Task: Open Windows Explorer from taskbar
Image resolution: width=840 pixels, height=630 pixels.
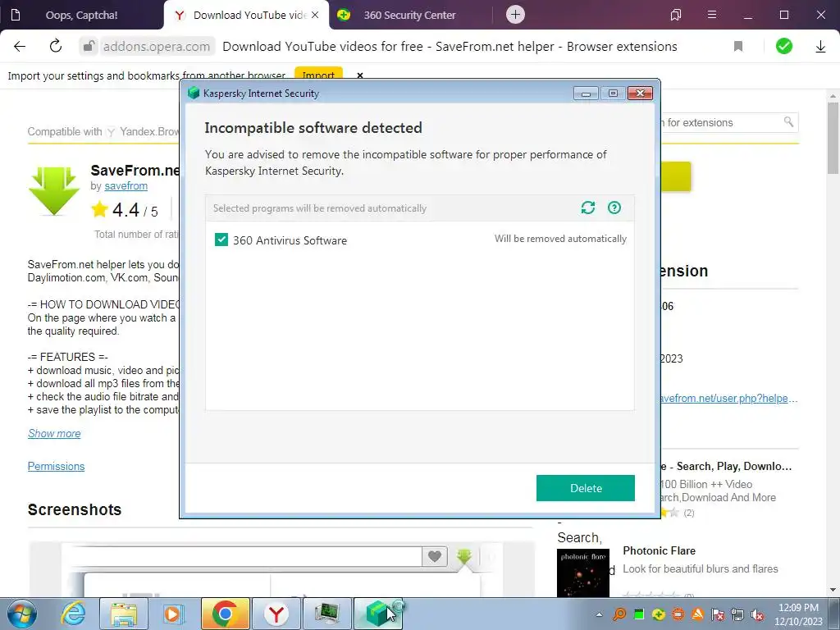Action: (x=124, y=614)
